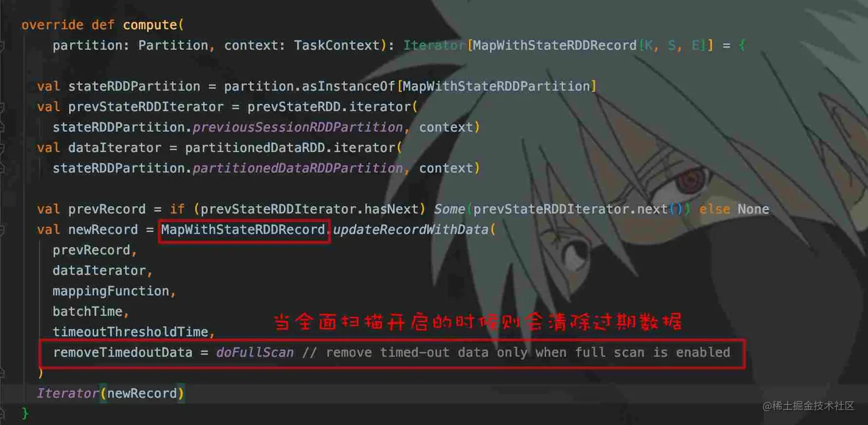Collapse fold marker beside dataIterator declaration
The width and height of the screenshot is (868, 425).
[x=2, y=148]
